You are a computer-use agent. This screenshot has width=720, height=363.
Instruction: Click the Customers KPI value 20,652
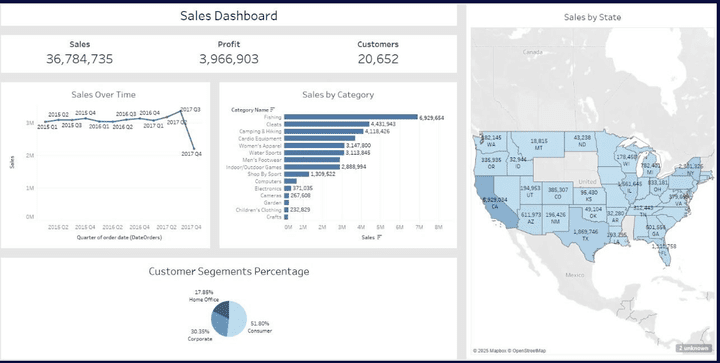pyautogui.click(x=378, y=59)
